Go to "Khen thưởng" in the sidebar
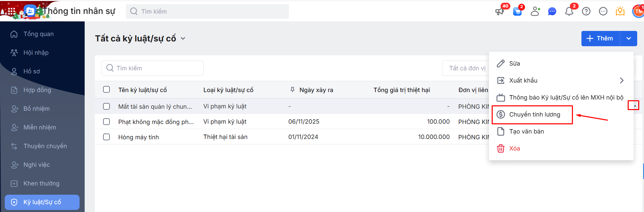Image resolution: width=644 pixels, height=212 pixels. pos(41,183)
